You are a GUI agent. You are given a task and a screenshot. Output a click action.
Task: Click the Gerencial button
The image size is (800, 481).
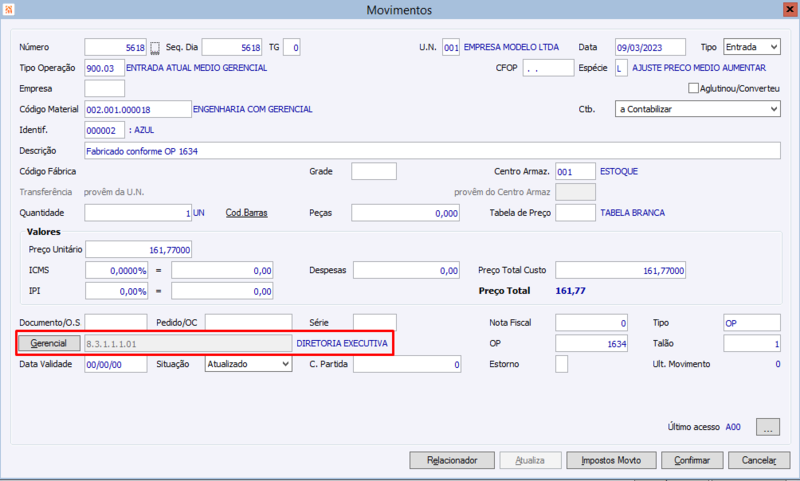pos(49,343)
